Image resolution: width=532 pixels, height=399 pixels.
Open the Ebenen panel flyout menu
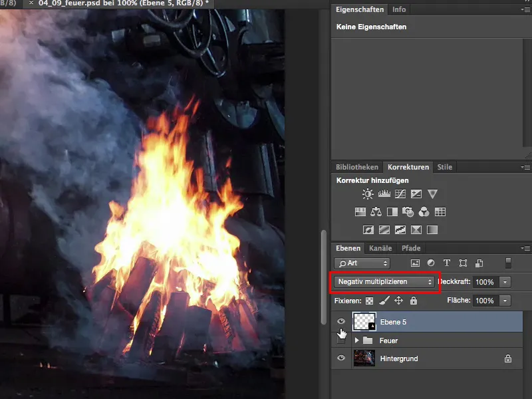click(525, 248)
